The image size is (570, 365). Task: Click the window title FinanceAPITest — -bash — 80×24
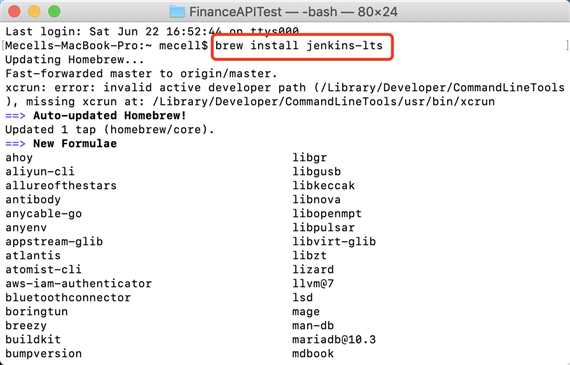(x=293, y=12)
